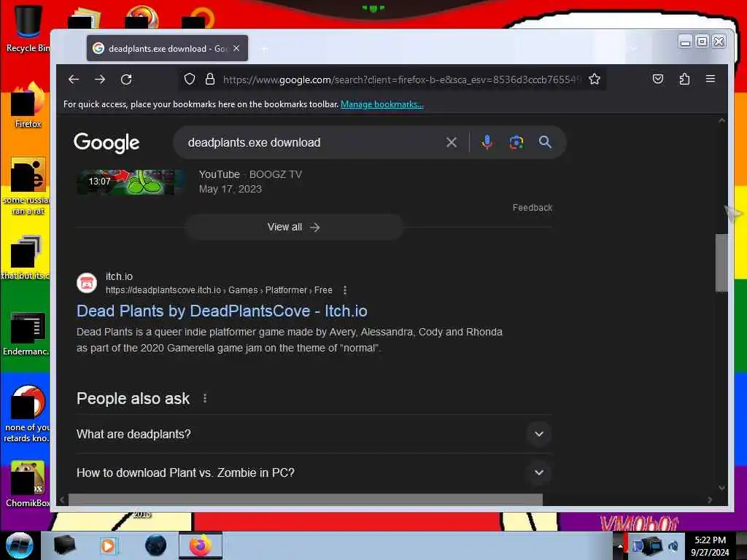Expand 'How to download Plant vs. Zombie' question

click(314, 472)
